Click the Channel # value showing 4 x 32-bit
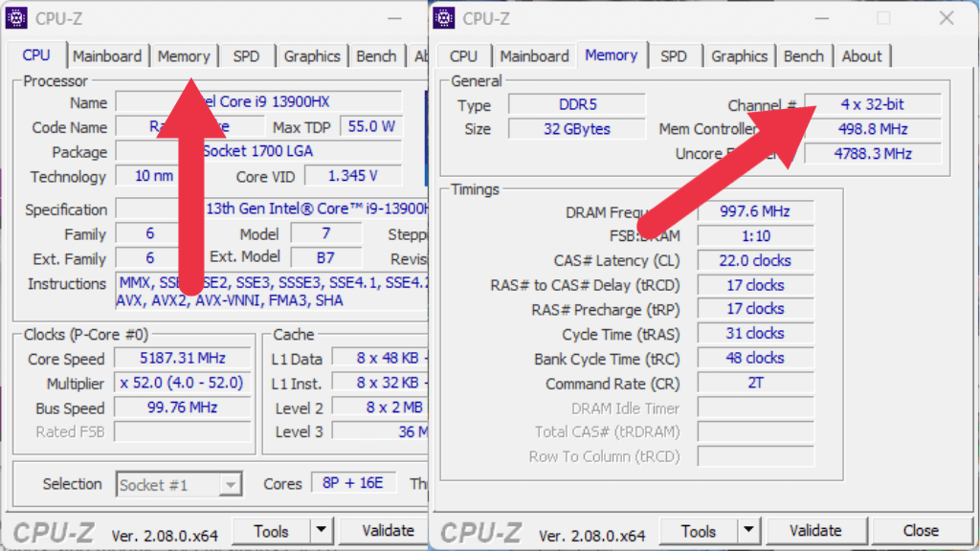This screenshot has height=551, width=980. click(872, 104)
